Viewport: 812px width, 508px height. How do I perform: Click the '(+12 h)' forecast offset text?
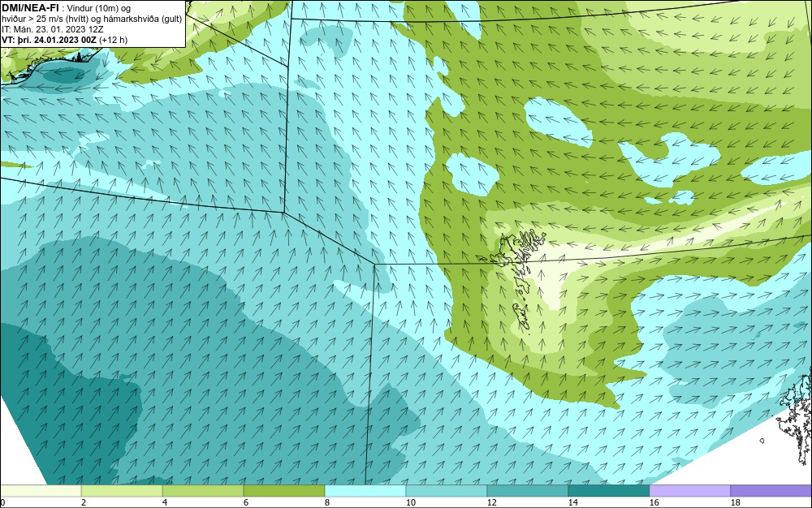point(114,40)
